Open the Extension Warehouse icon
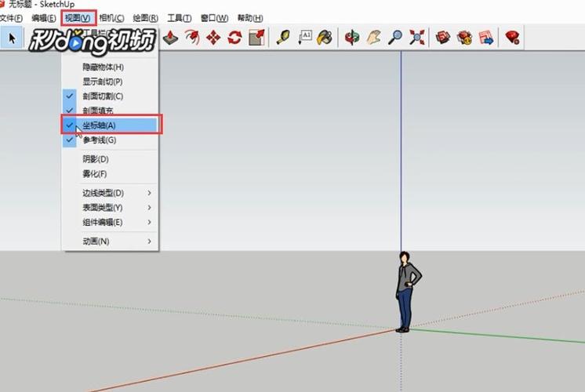This screenshot has height=392, width=585. 464,38
